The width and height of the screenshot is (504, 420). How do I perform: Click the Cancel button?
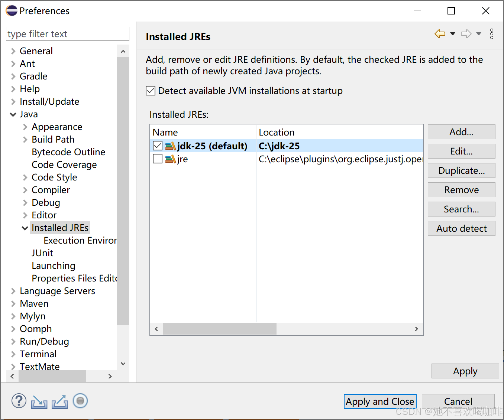(458, 401)
